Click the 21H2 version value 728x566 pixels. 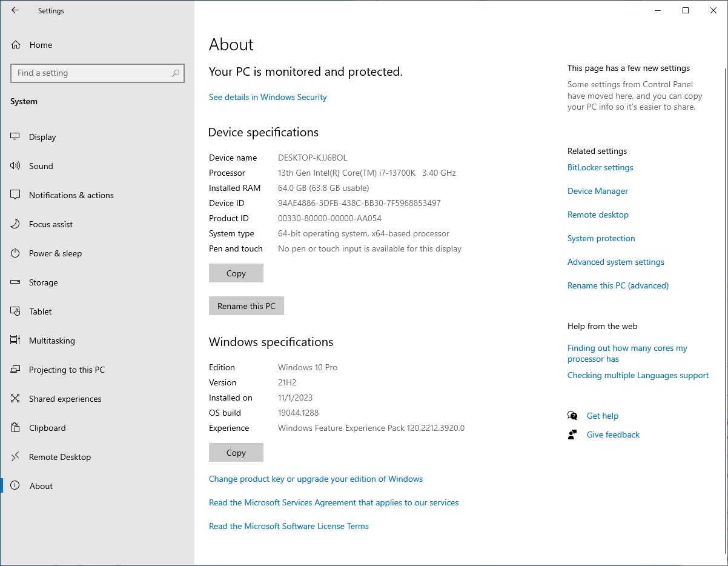[288, 382]
